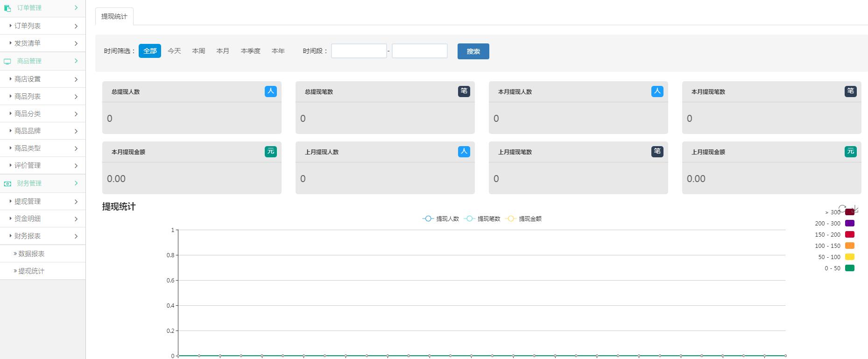The width and height of the screenshot is (868, 359).
Task: Filter by 本季度
Action: point(251,51)
